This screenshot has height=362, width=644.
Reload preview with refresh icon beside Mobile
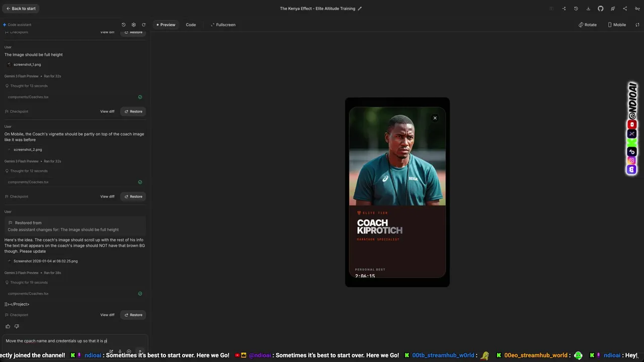(x=637, y=25)
